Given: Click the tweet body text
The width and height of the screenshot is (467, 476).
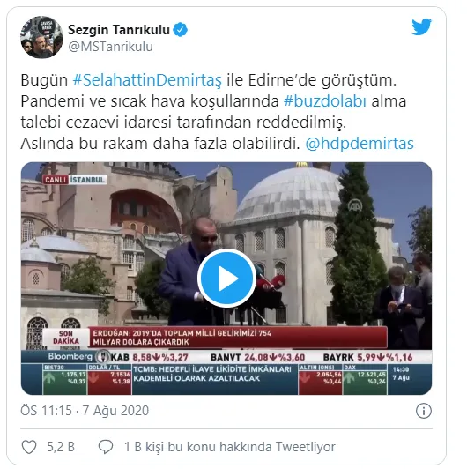Looking at the screenshot, I should [217, 112].
